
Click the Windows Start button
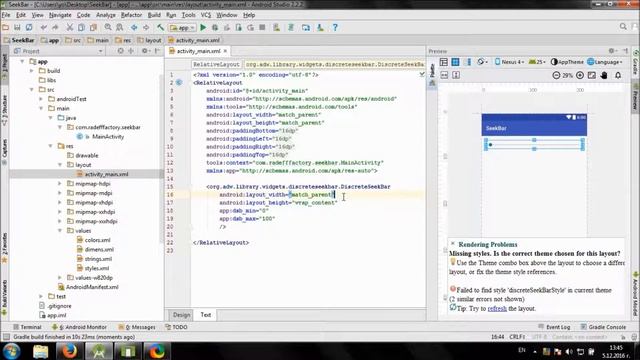click(11, 351)
